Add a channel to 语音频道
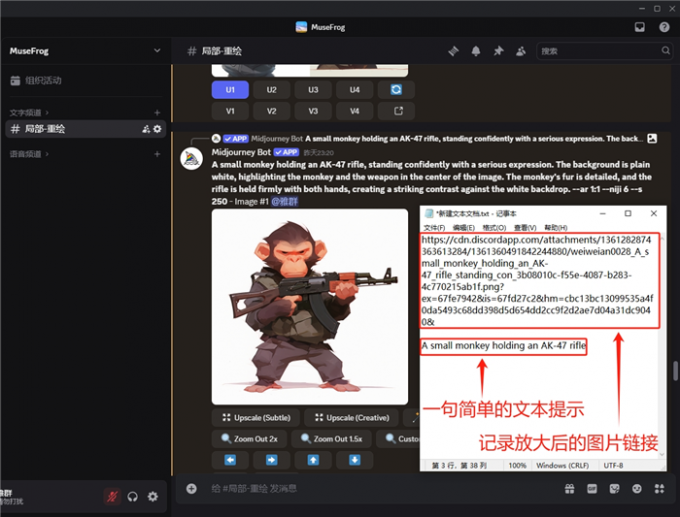 [x=157, y=154]
